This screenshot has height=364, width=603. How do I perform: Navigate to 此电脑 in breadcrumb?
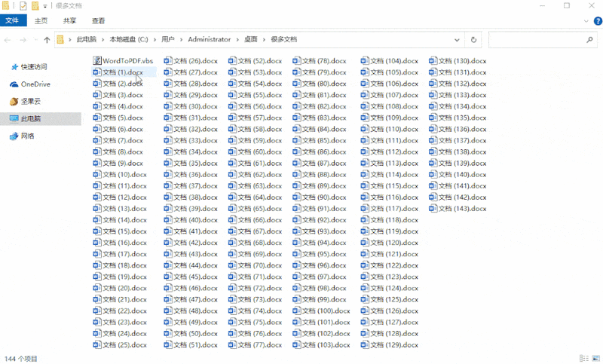tap(87, 40)
